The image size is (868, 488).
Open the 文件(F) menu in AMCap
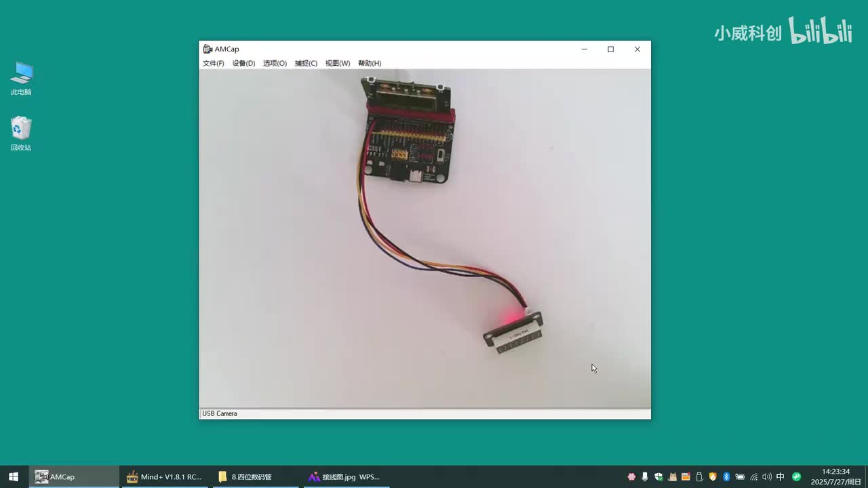(x=213, y=63)
